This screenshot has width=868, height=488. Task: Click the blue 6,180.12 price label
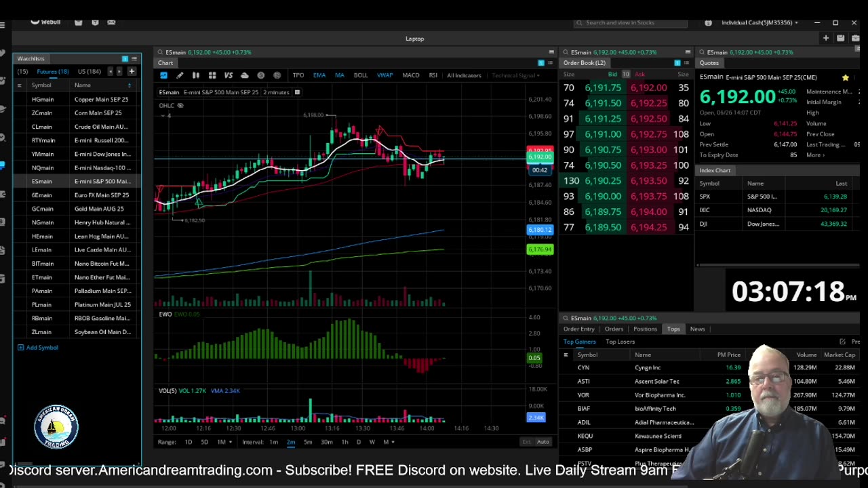coord(540,230)
